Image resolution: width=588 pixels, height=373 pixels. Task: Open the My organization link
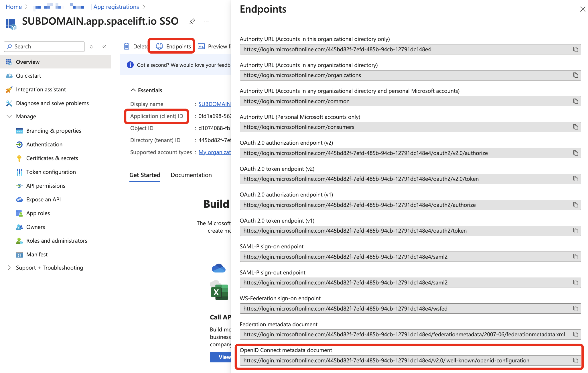214,152
